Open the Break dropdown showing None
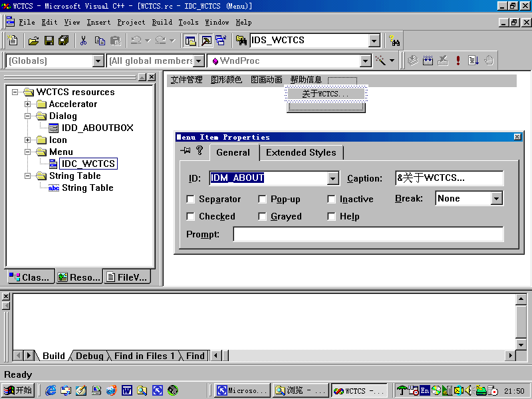Screen dimensions: 532x399 click(x=496, y=198)
